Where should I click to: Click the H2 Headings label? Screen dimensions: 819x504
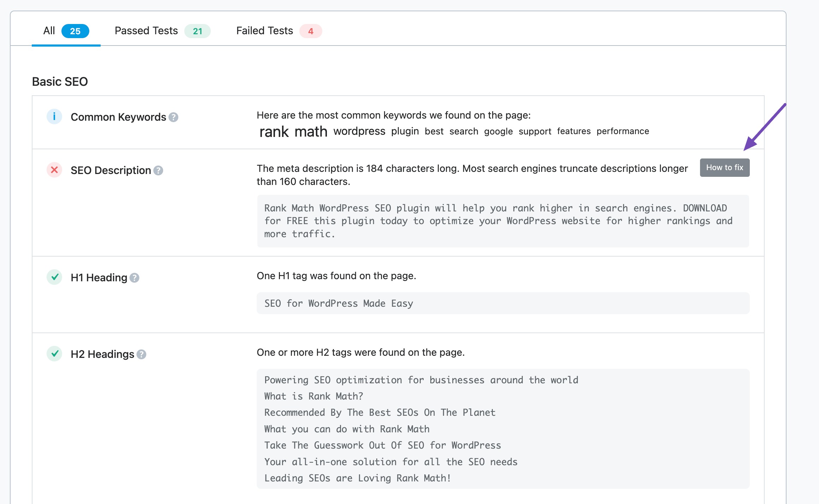pos(102,354)
